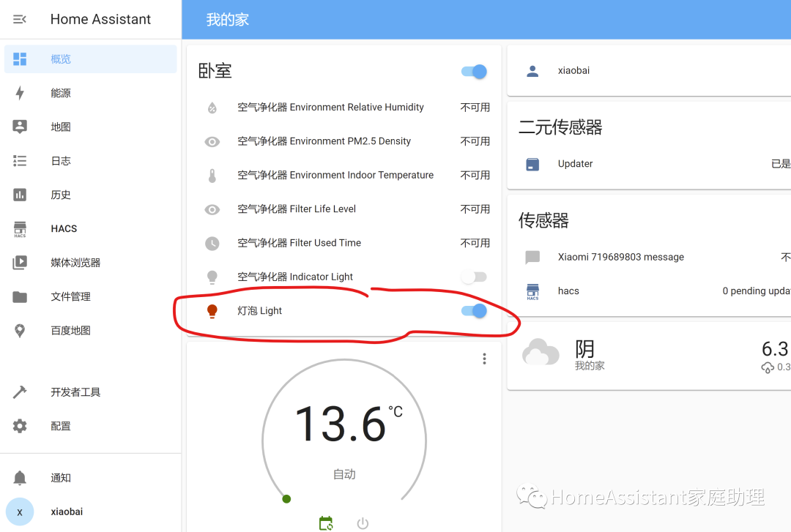Click the 能源 lightning bolt icon

20,92
